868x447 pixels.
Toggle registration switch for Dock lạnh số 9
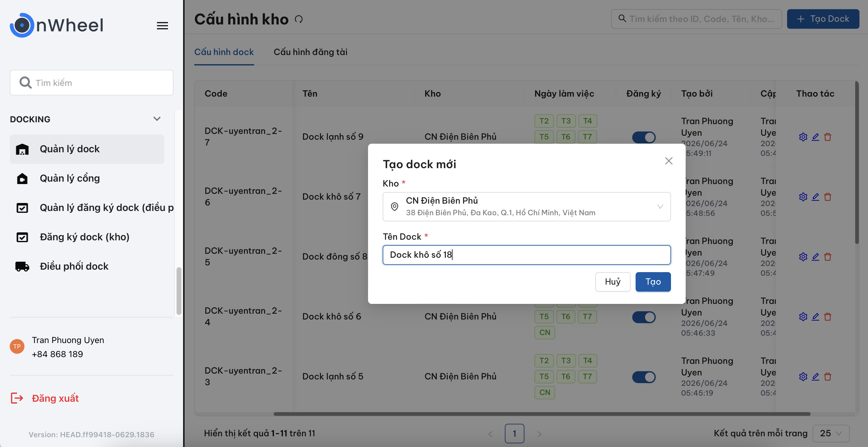click(644, 137)
